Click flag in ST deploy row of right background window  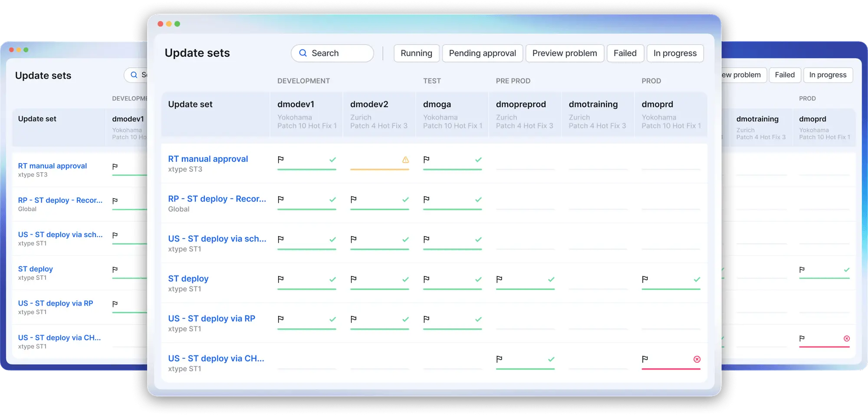[802, 270]
